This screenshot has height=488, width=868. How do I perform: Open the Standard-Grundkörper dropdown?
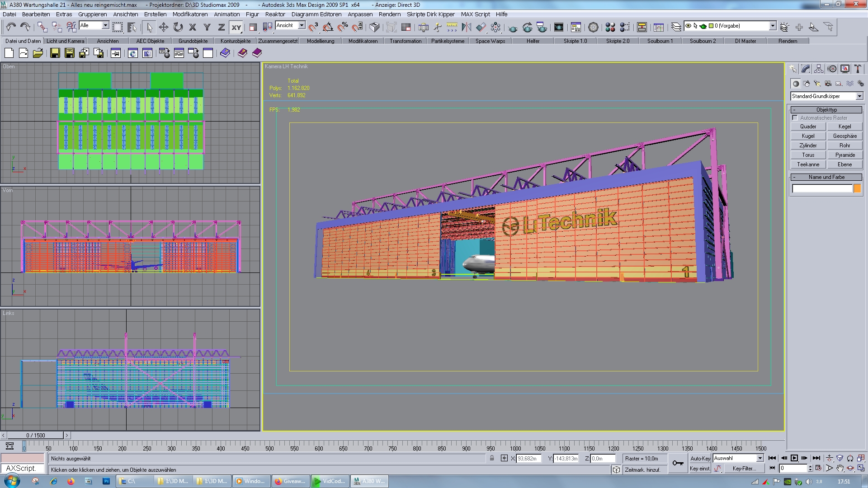point(859,96)
